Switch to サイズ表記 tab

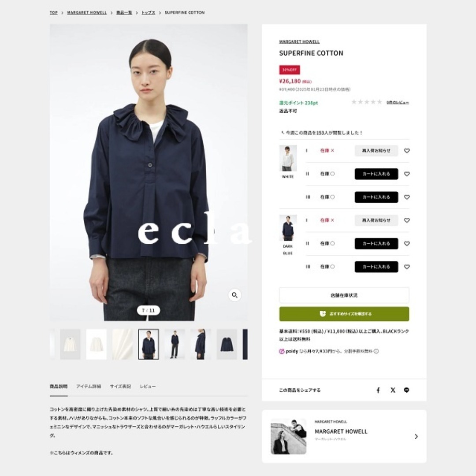pos(120,387)
